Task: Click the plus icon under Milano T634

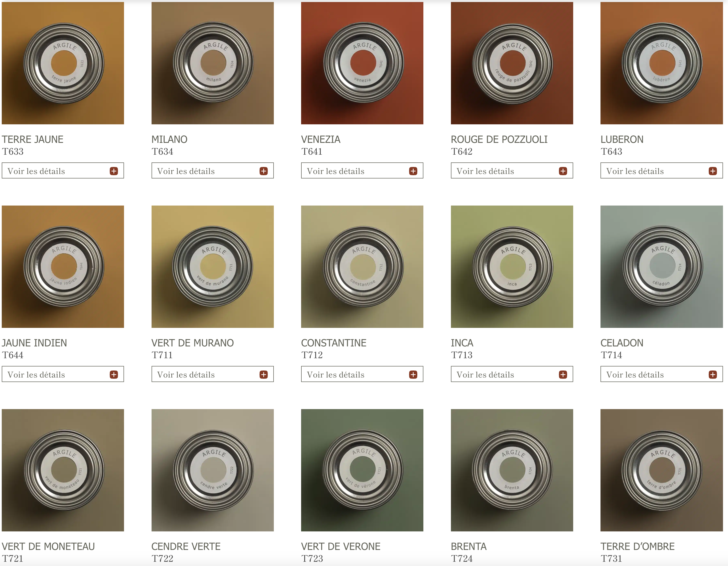Action: click(x=263, y=171)
